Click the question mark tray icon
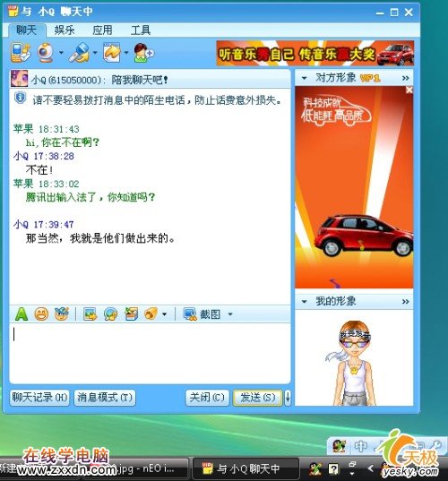Screen dimensions: 448x481 (333, 468)
